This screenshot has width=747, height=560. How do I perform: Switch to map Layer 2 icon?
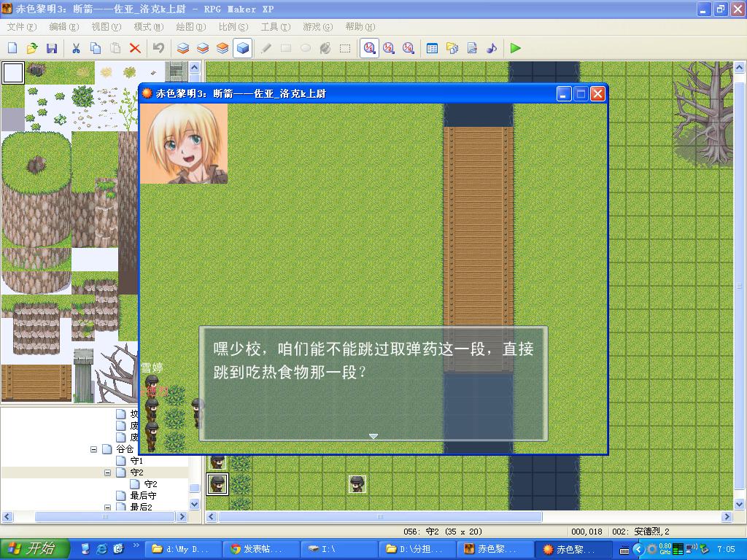(203, 48)
